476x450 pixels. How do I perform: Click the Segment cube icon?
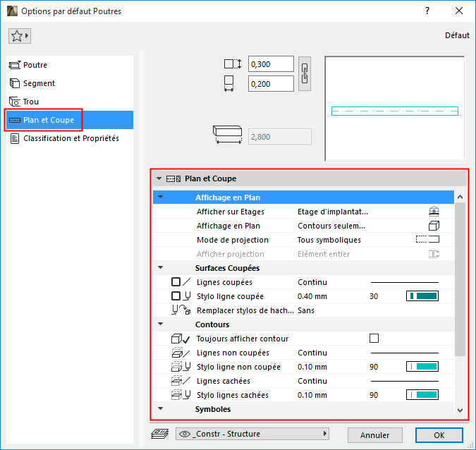point(15,83)
